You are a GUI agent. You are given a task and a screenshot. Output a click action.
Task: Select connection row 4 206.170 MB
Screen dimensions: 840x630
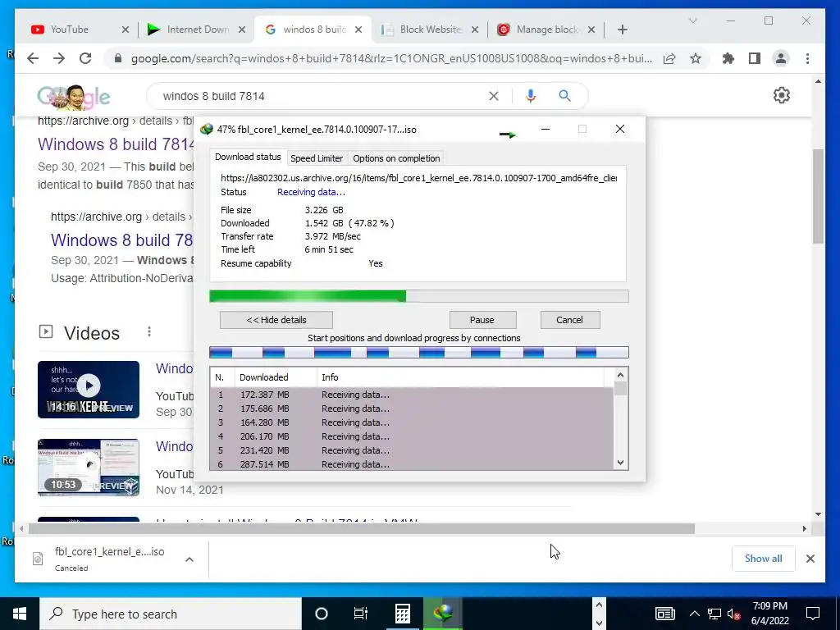pyautogui.click(x=412, y=436)
